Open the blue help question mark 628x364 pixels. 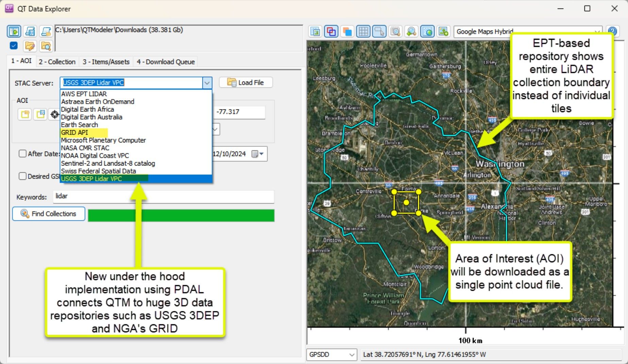tap(612, 32)
